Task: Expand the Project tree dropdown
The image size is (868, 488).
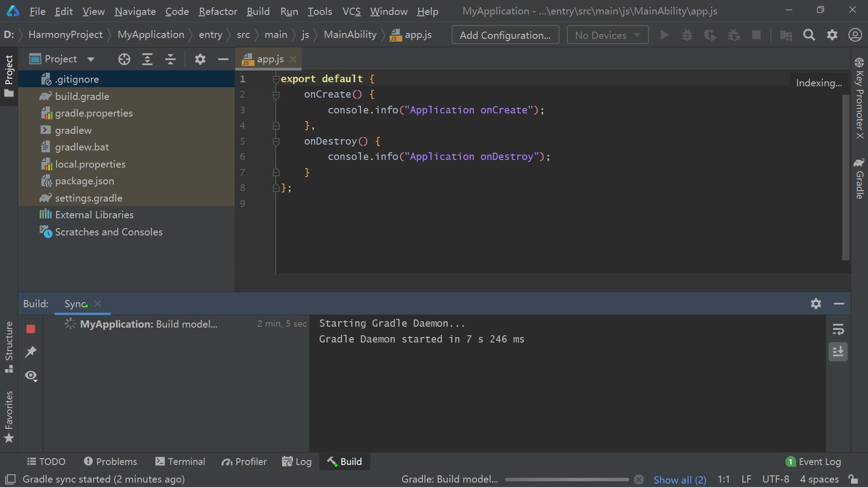Action: pos(90,58)
